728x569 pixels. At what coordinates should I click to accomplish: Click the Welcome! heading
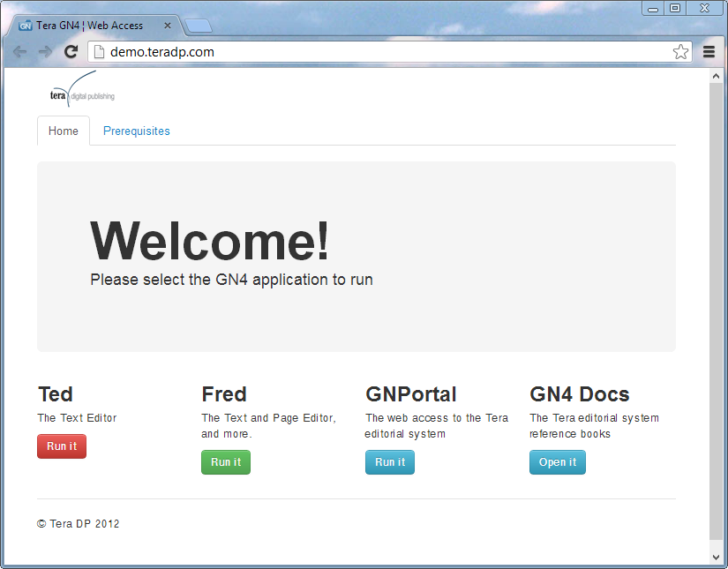point(209,241)
